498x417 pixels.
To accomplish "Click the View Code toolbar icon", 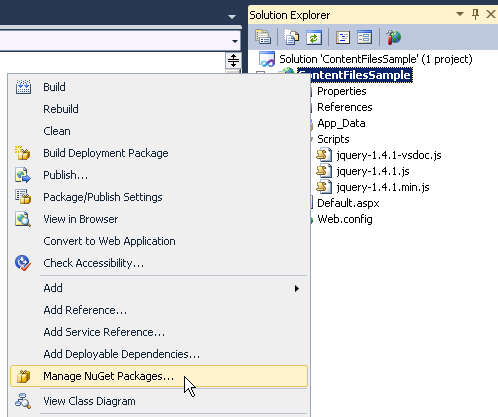I will click(343, 37).
